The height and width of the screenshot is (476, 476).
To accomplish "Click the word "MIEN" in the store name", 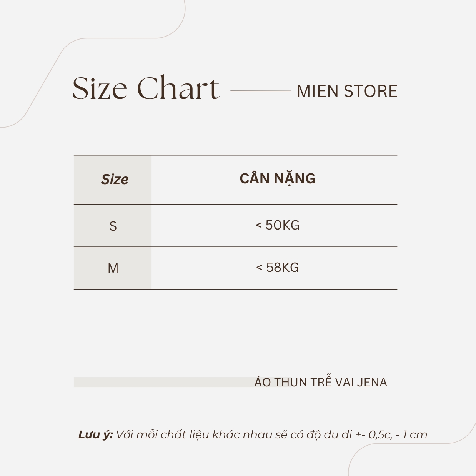I will [x=317, y=92].
